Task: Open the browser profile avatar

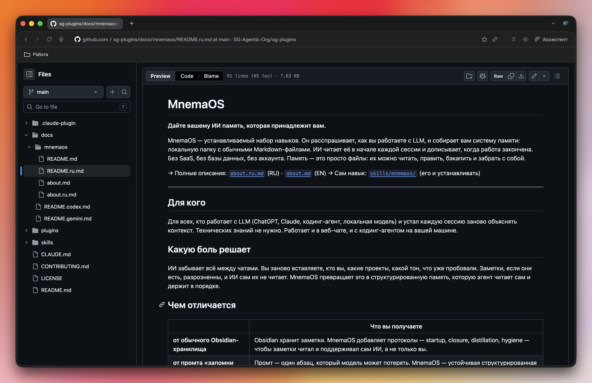Action: pyautogui.click(x=566, y=23)
